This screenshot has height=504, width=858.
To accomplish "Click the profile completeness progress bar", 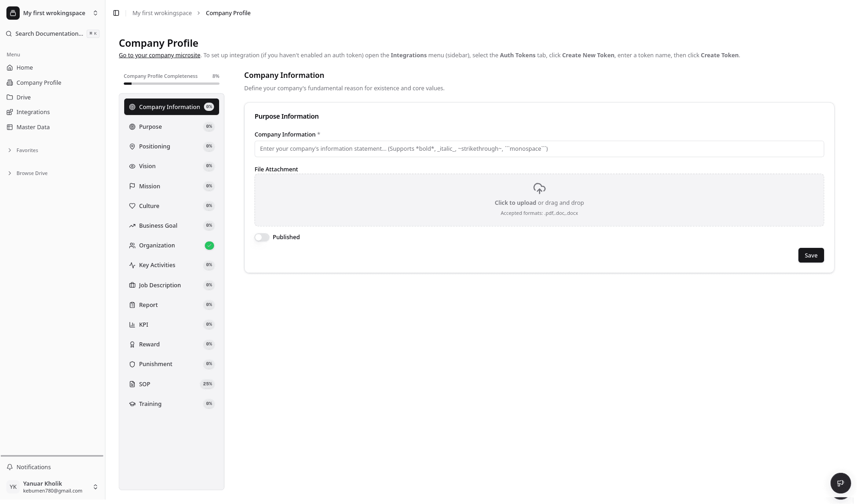I will coord(171,83).
